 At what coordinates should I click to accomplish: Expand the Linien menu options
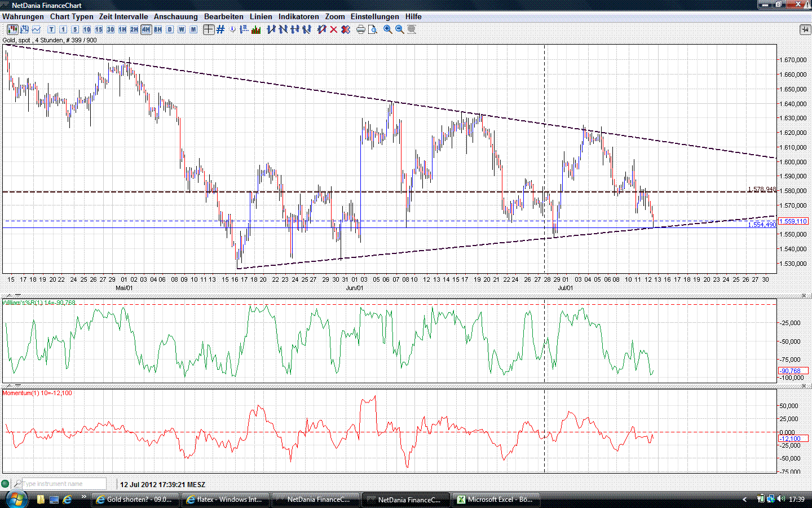(x=261, y=16)
